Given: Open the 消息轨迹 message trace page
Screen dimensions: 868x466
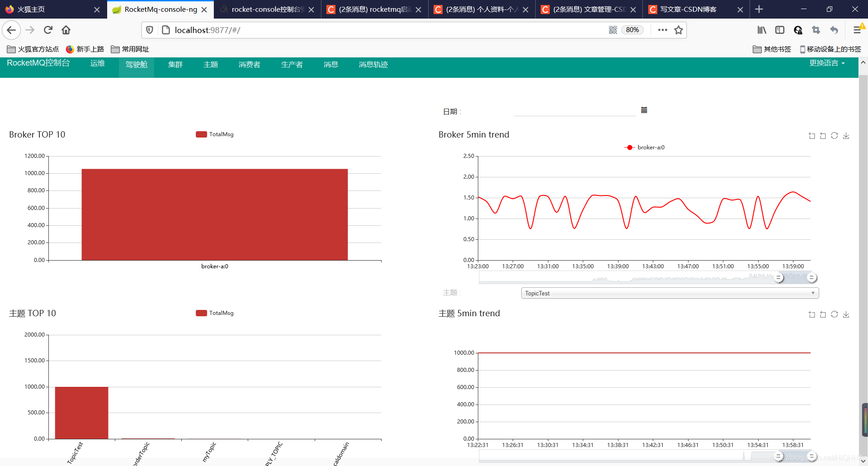Looking at the screenshot, I should click(x=373, y=65).
